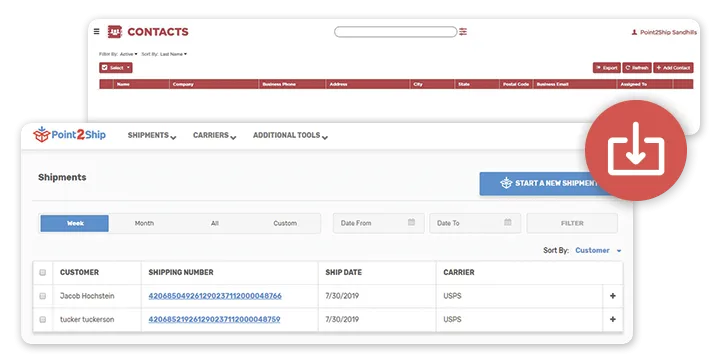Viewport: 720px width, 362px height.
Task: Click USPS carrier in tucker tuckerson row
Action: coord(452,319)
